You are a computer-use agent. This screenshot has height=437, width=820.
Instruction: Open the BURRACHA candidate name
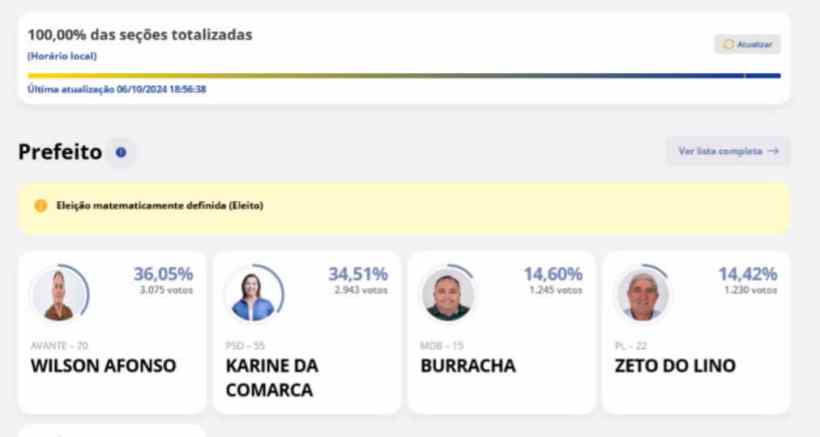(x=468, y=365)
